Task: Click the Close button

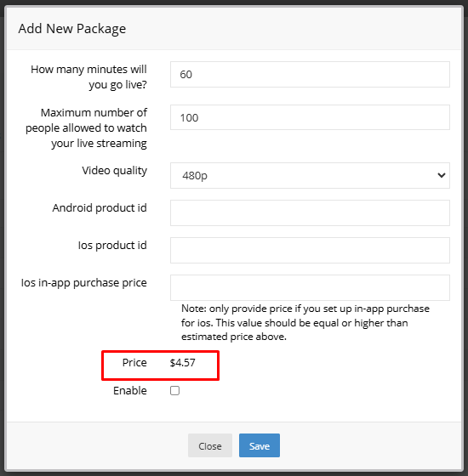Action: (x=210, y=445)
